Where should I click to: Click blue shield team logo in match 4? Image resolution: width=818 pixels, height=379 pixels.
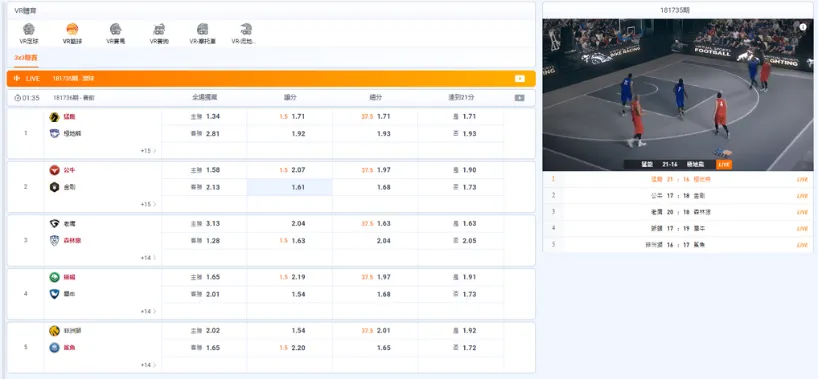click(54, 294)
